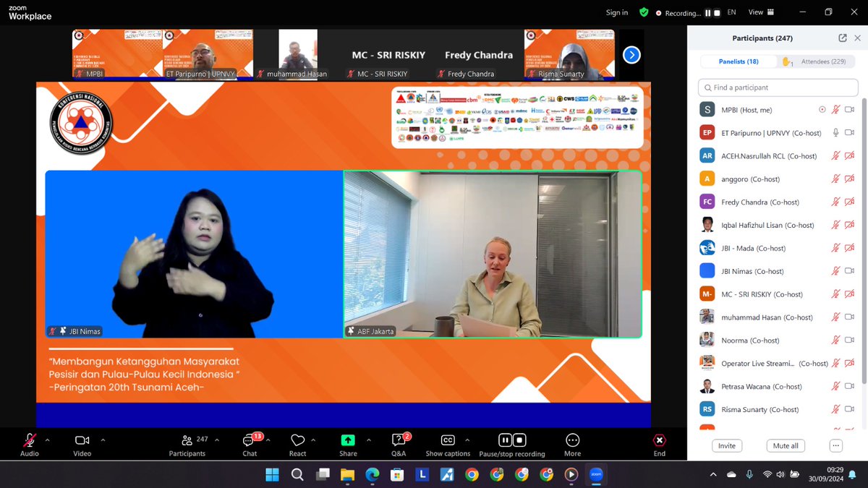The image size is (868, 488).
Task: Pause the recording from bottom toolbar
Action: (505, 440)
